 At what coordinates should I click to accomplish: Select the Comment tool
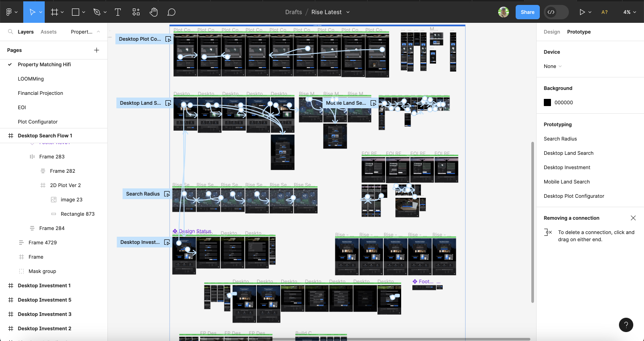click(172, 12)
